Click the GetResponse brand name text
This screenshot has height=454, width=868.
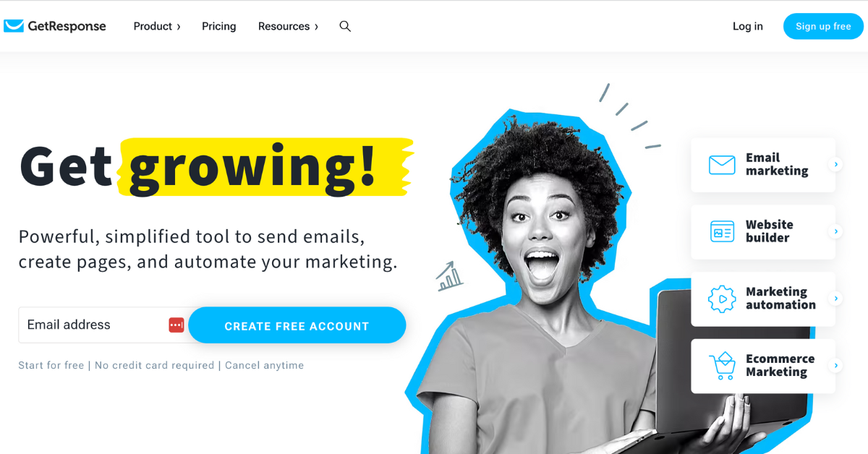(x=67, y=26)
